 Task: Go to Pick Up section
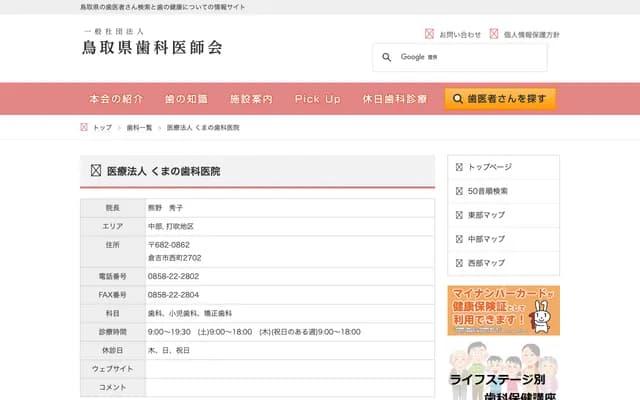coord(318,99)
